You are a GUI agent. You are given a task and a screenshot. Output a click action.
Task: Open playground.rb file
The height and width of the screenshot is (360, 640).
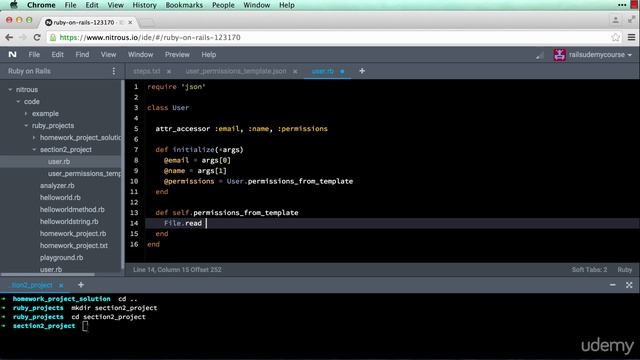(61, 258)
